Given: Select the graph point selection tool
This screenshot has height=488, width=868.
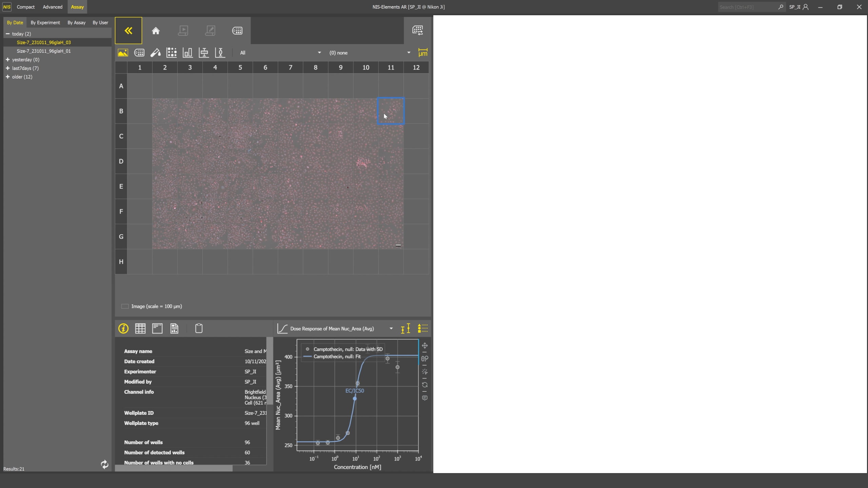Looking at the screenshot, I should 425,372.
